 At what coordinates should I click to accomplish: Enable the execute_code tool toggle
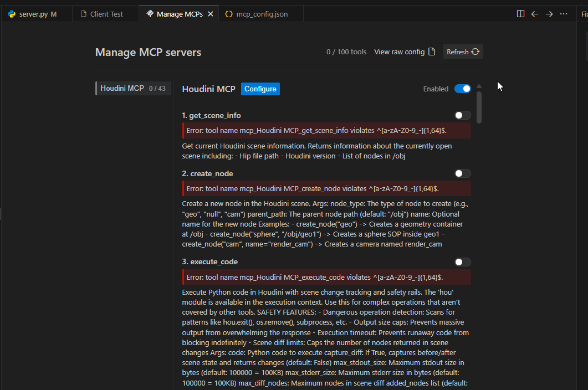pyautogui.click(x=462, y=261)
